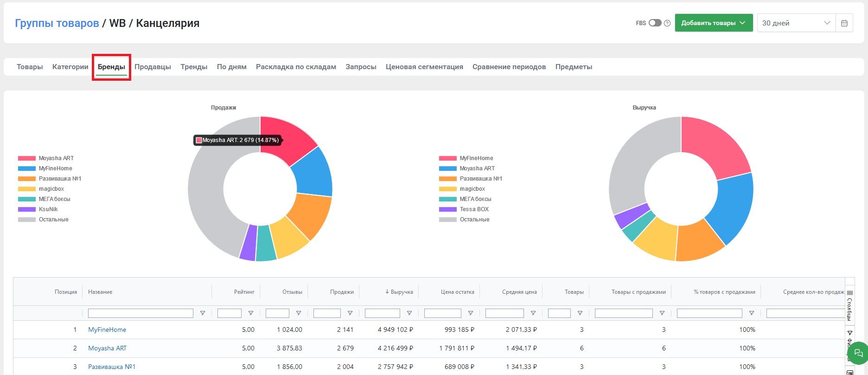Open the По дням tab
868x375 pixels.
(232, 67)
